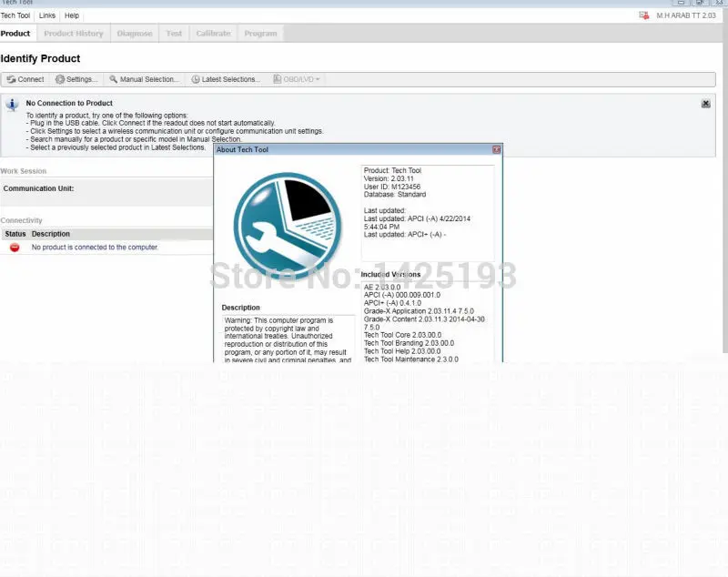Click 'Tech Tool Help 2.03.00.0' entry
Screen dimensions: 728x577
pos(402,351)
